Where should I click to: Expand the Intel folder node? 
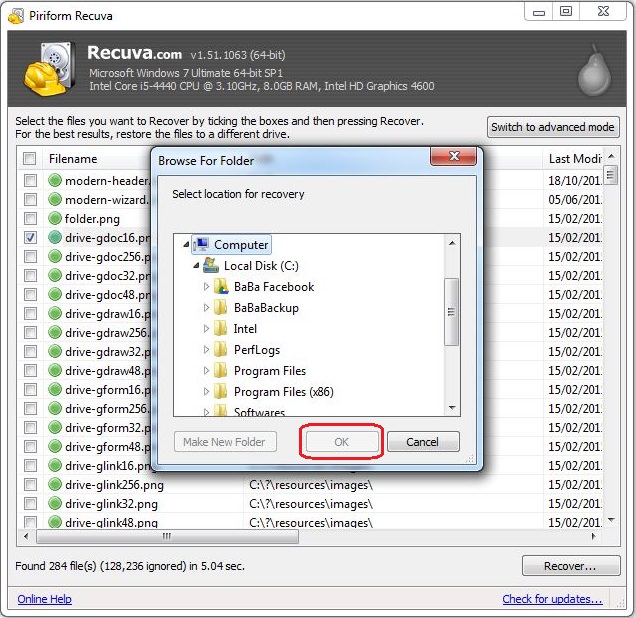[206, 328]
